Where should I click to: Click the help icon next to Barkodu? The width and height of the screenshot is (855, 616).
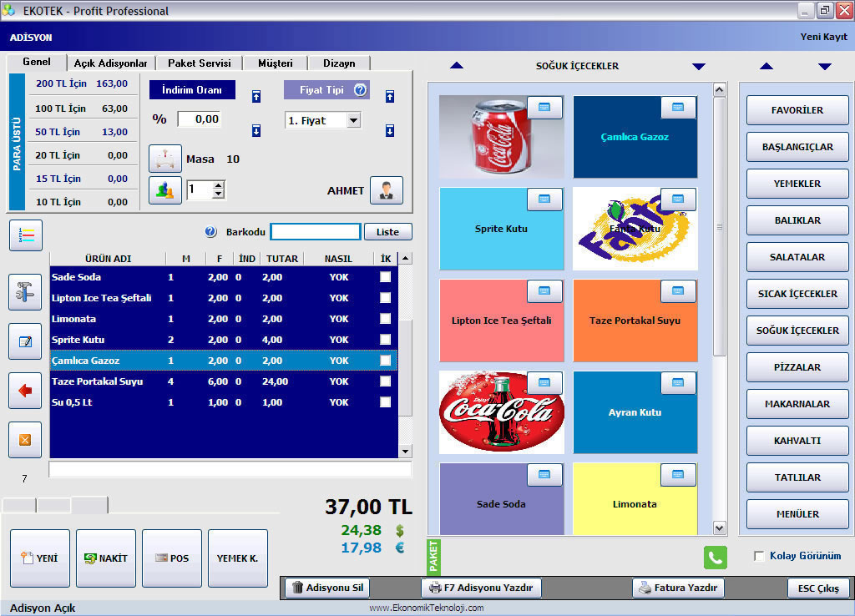pyautogui.click(x=211, y=232)
